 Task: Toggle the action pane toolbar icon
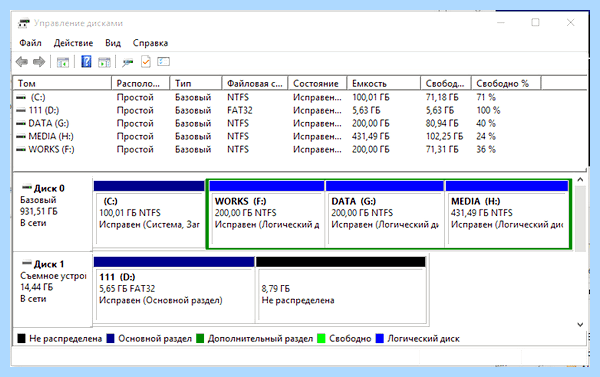(104, 62)
